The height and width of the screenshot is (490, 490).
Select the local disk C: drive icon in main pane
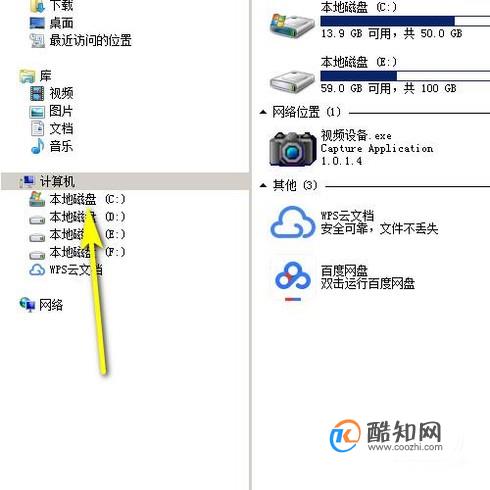pyautogui.click(x=292, y=25)
